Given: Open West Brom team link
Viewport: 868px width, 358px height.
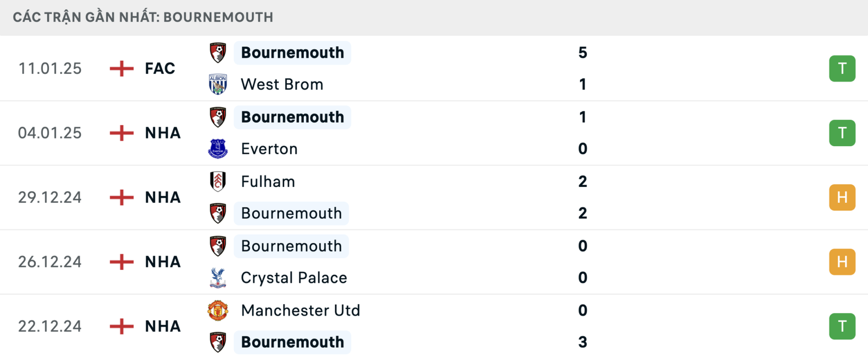Looking at the screenshot, I should [282, 84].
